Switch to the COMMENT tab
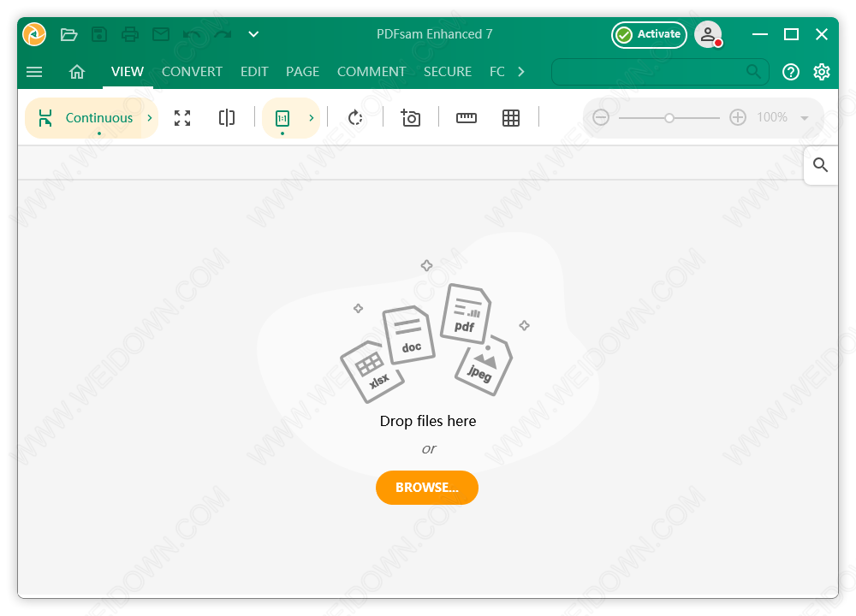Image resolution: width=856 pixels, height=616 pixels. pyautogui.click(x=372, y=72)
